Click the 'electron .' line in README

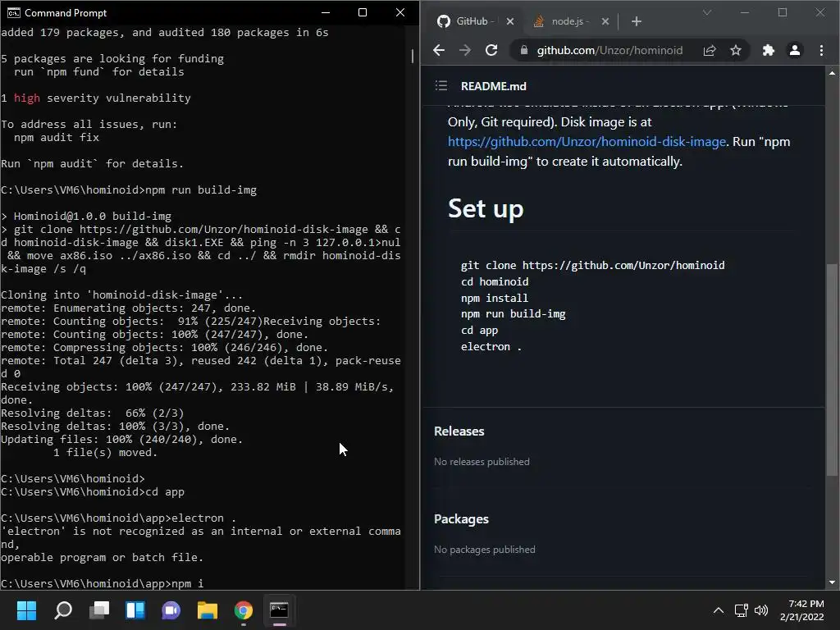[491, 347]
